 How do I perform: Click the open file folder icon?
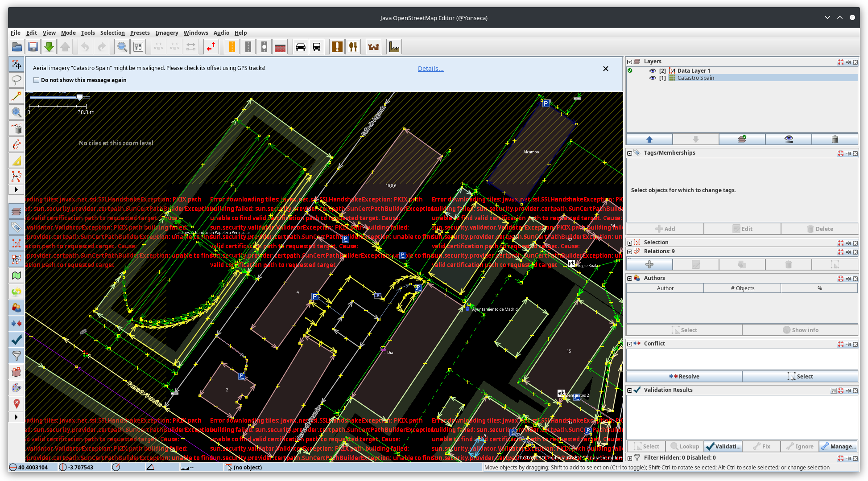17,47
